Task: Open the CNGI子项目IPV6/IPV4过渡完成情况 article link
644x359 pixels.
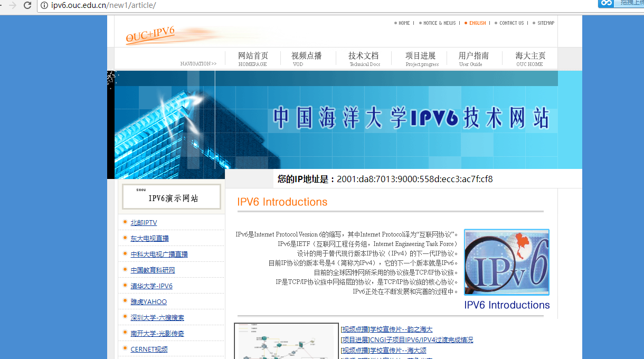Action: click(x=407, y=340)
